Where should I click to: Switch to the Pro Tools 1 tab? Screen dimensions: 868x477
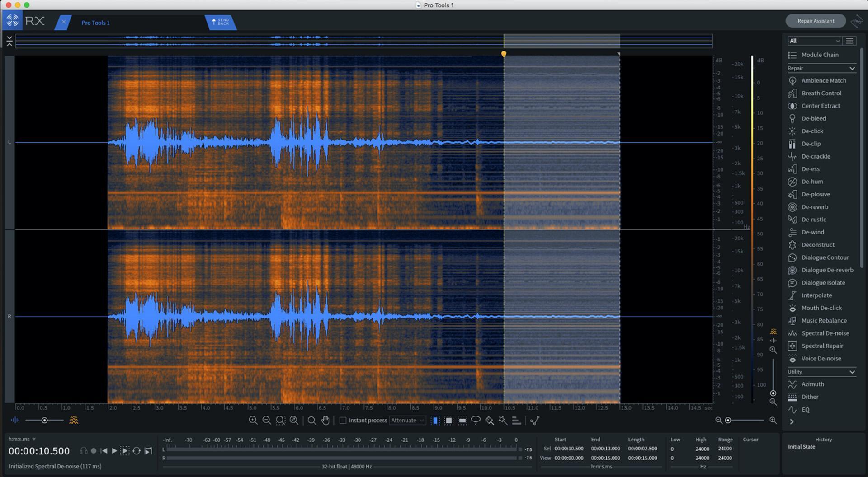point(95,22)
